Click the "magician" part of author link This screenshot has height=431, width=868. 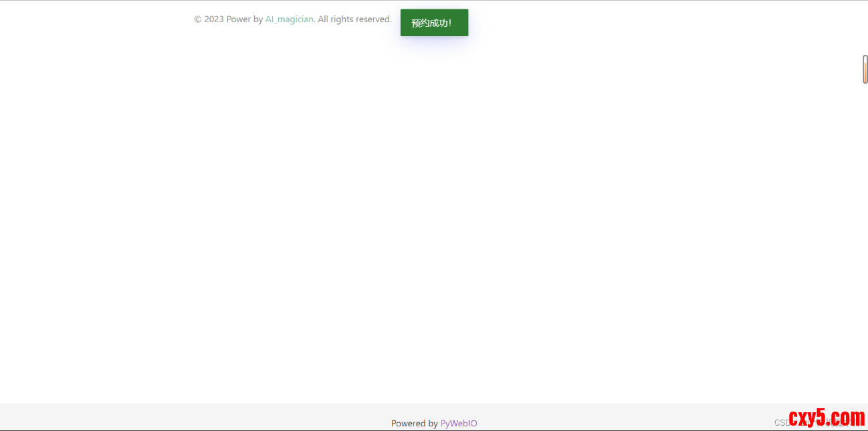pos(296,19)
